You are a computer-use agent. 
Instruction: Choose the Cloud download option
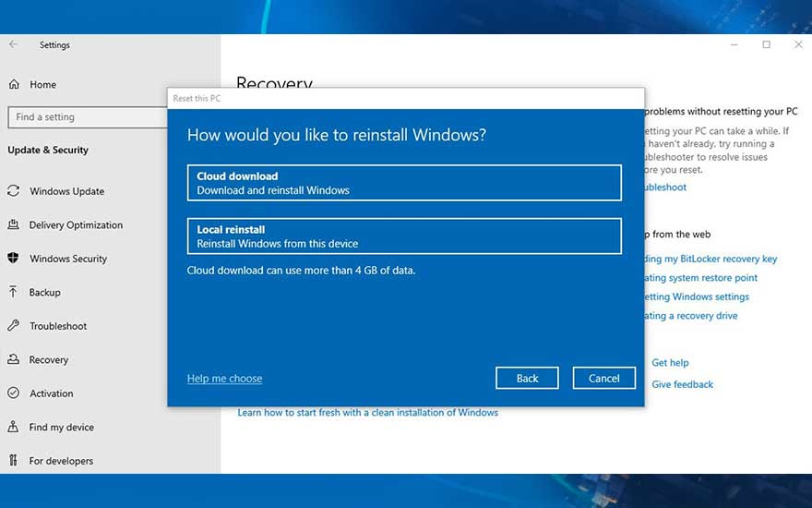[404, 183]
